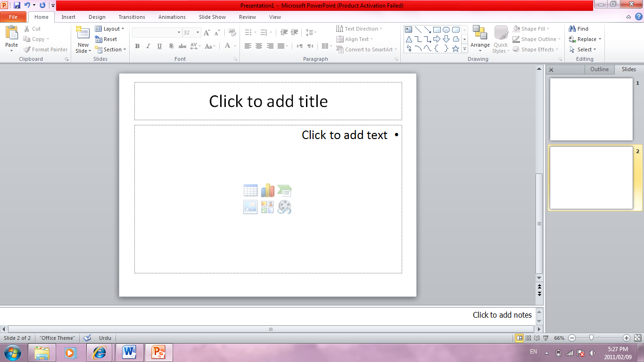The height and width of the screenshot is (362, 644).
Task: Open Word from the taskbar
Action: [x=129, y=353]
